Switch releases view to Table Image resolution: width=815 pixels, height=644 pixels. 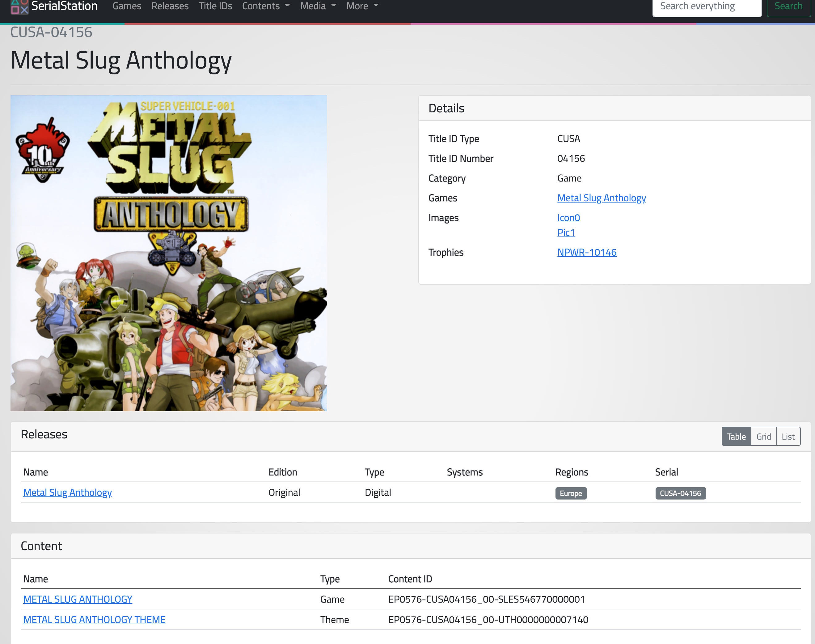pos(736,437)
